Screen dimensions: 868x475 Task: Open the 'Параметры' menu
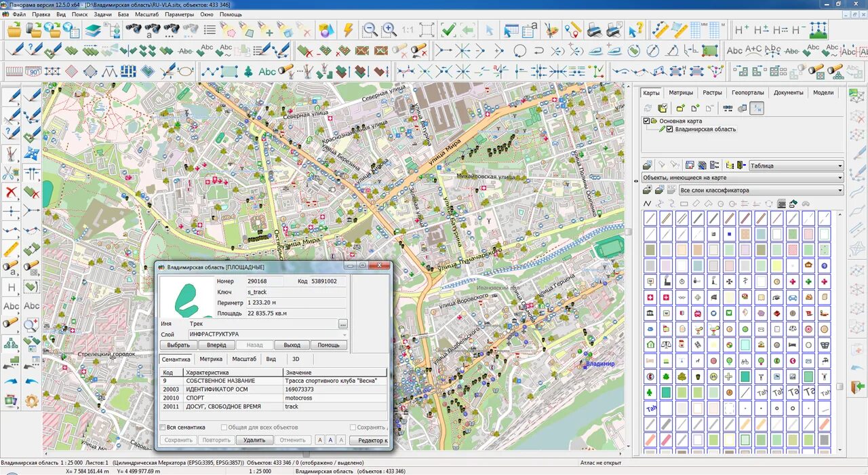179,14
